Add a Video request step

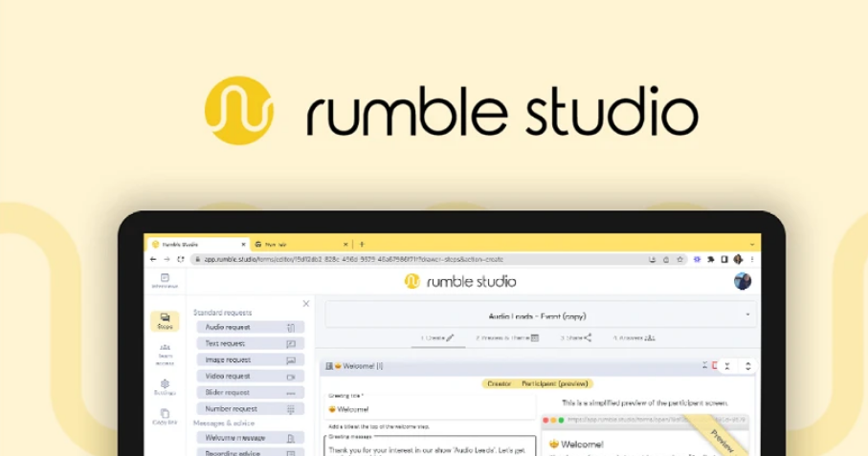[250, 376]
